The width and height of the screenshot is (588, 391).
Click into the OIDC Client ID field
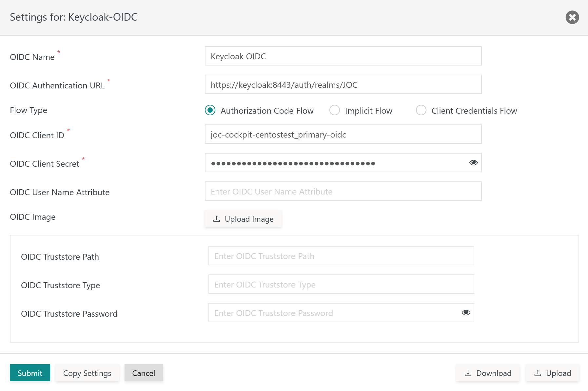343,134
